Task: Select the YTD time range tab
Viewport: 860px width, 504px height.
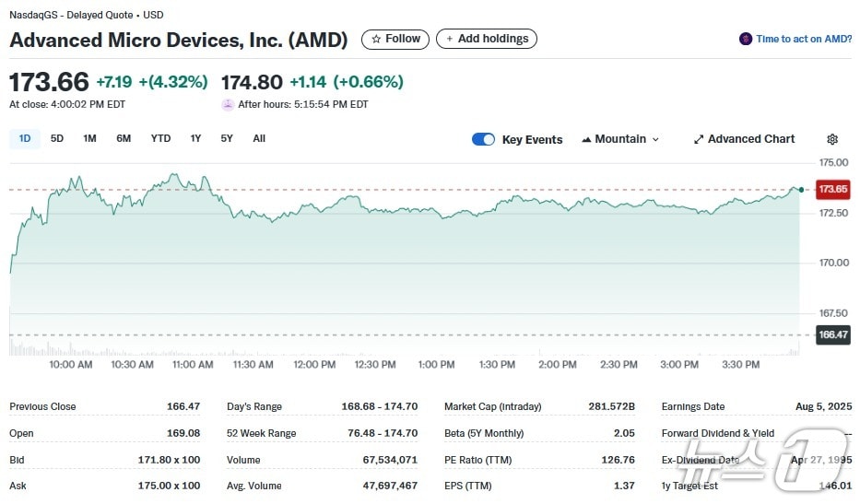Action: coord(160,139)
